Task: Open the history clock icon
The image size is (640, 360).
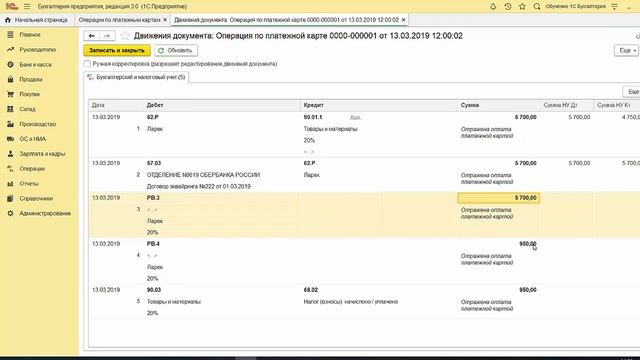Action: (x=508, y=7)
